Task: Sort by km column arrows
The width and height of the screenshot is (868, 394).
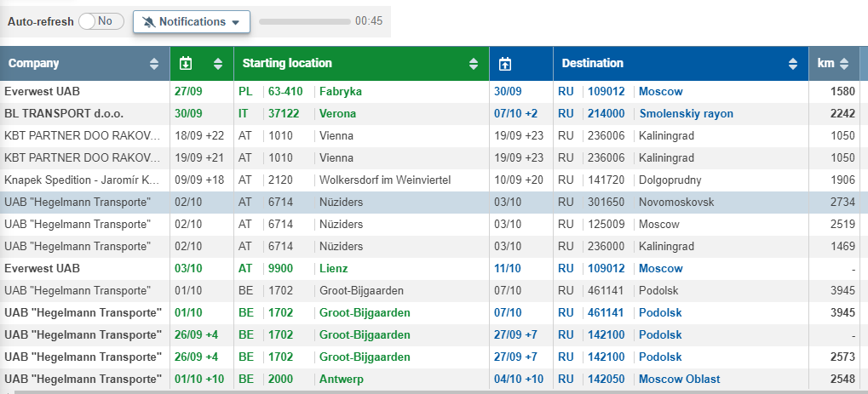Action: (x=843, y=64)
